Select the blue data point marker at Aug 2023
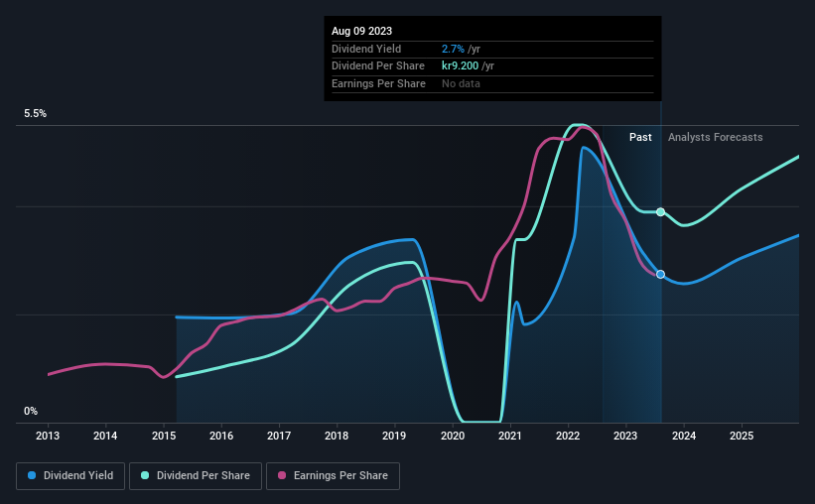 660,275
